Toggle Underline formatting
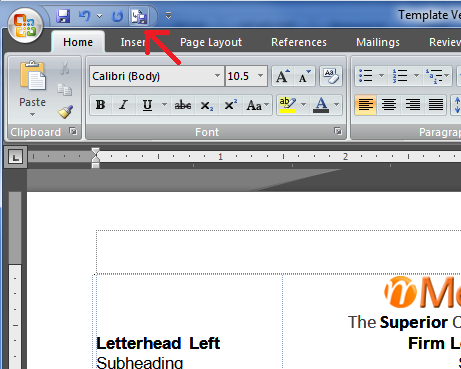Viewport: 461px width, 369px height. 147,105
